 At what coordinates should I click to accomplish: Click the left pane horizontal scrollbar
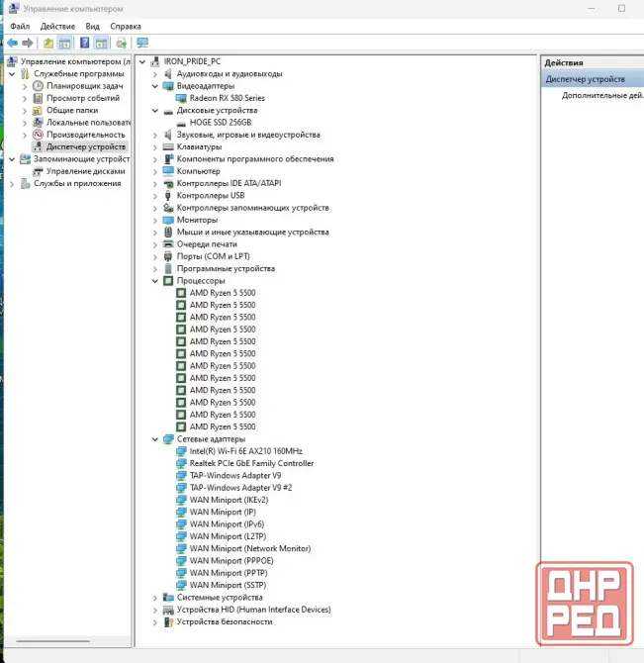coord(52,641)
